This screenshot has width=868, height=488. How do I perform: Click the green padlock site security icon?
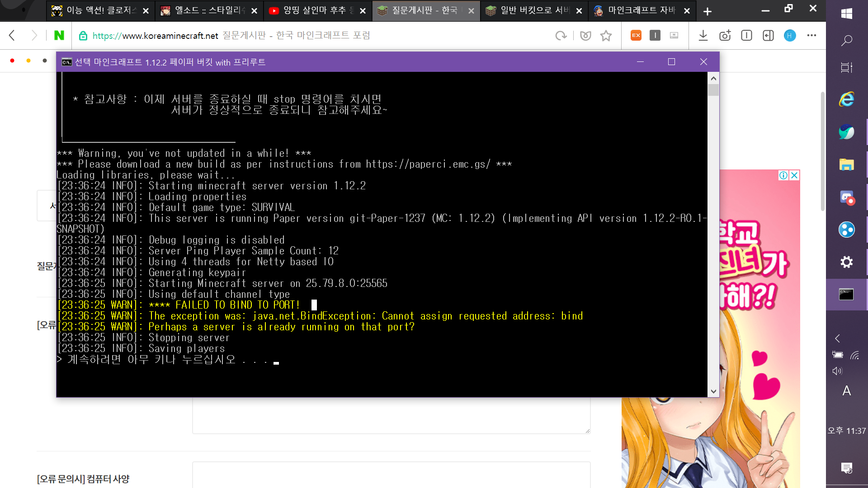[x=83, y=36]
